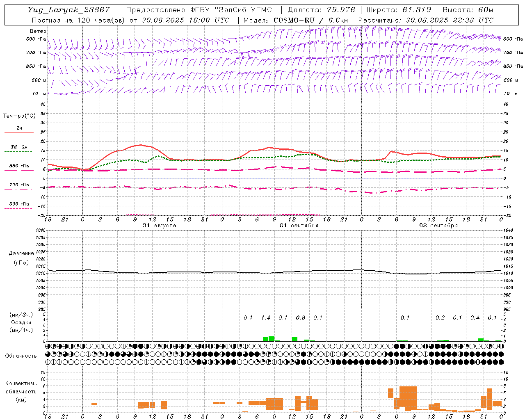Click the (мм/3ч.) precipitation unit label

coord(21,315)
